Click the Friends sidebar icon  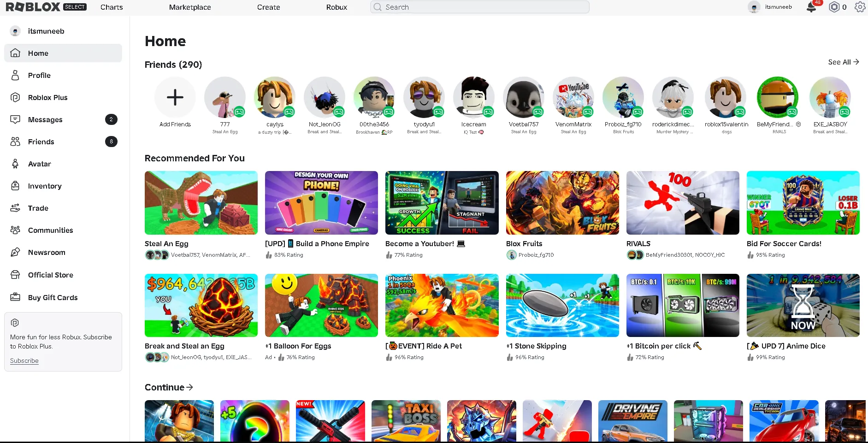(15, 142)
